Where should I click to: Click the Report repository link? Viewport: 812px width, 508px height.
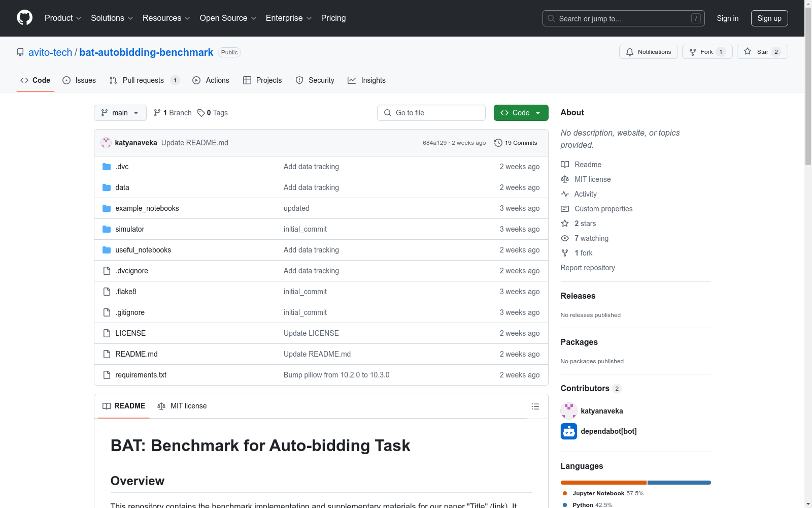(588, 268)
